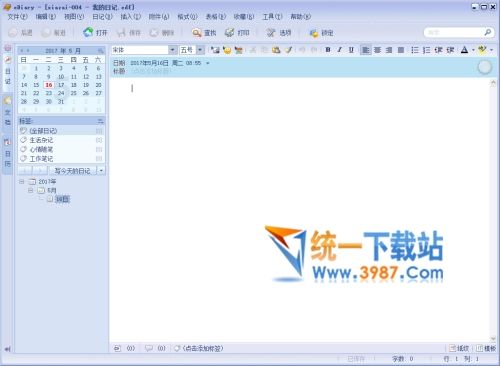Open the highlight color dropdown arrow
500x366 pixels.
click(491, 50)
